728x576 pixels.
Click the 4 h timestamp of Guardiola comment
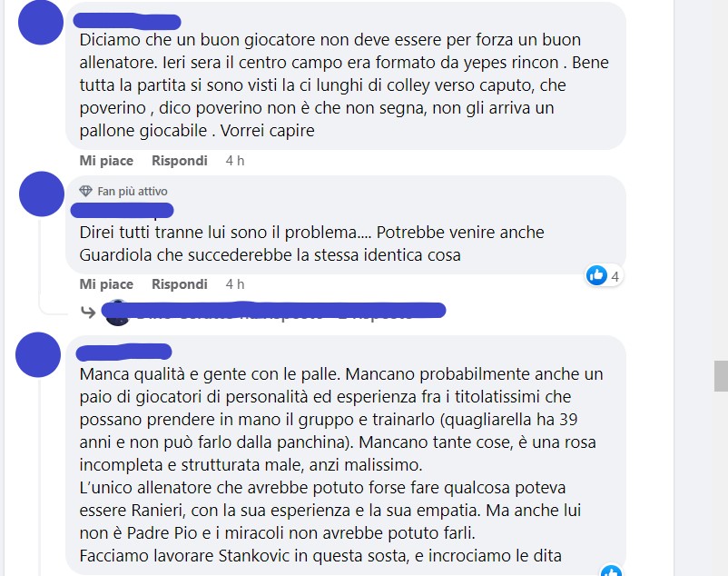click(x=235, y=284)
